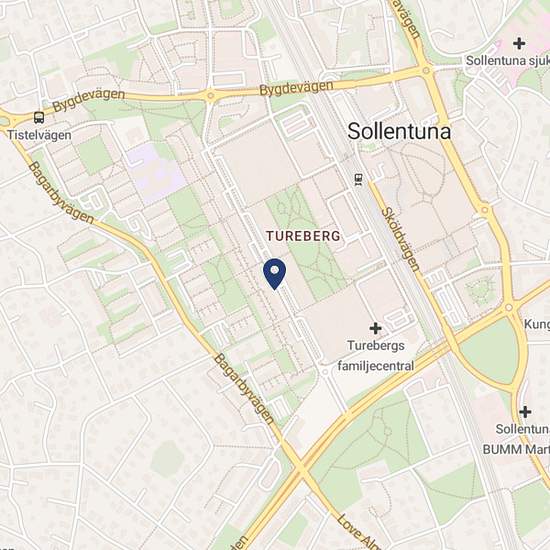Screen dimensions: 550x550
Task: Click the Sollentuna sjukhus text label
Action: [x=508, y=60]
